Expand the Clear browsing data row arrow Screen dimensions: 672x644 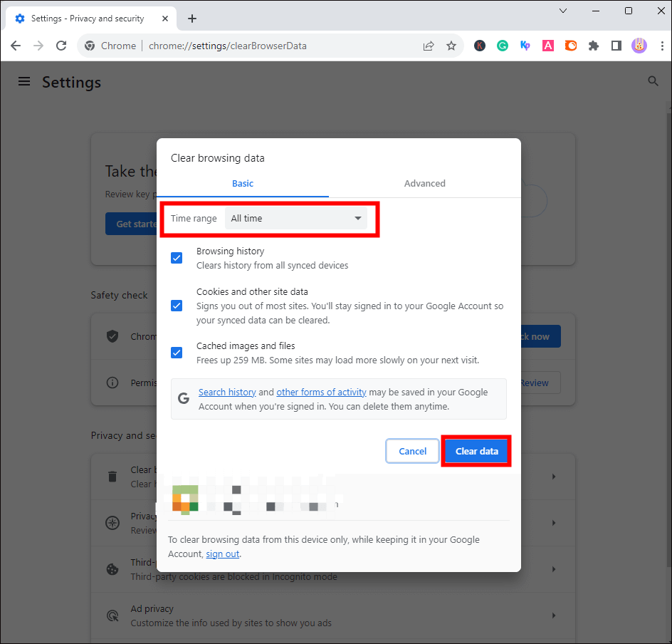coord(554,477)
